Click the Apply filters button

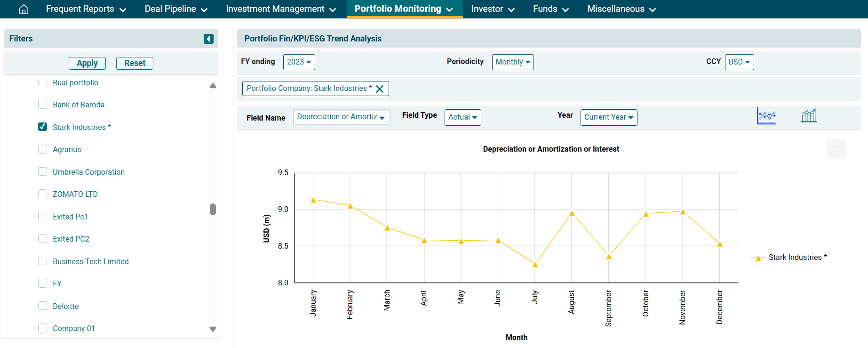[x=87, y=63]
